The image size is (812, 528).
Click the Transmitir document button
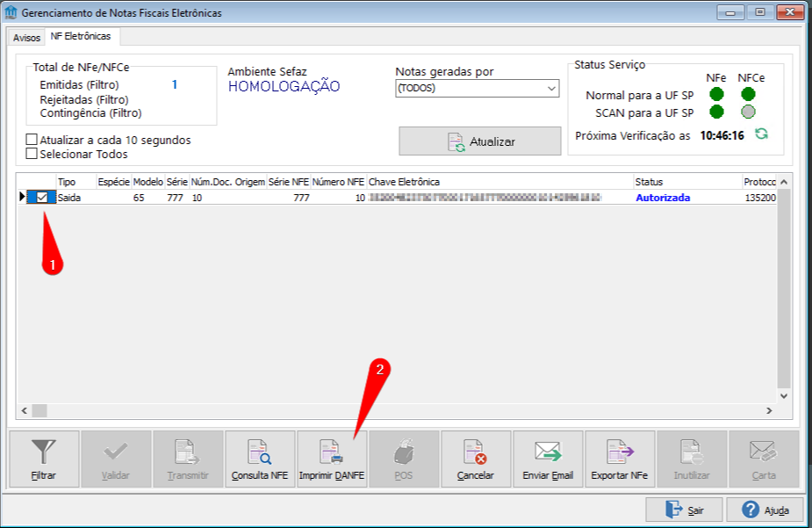pos(188,459)
